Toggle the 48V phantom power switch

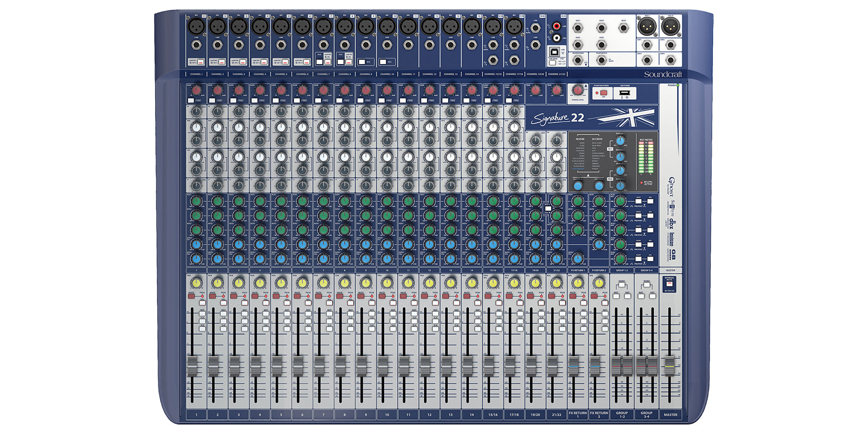pyautogui.click(x=603, y=93)
